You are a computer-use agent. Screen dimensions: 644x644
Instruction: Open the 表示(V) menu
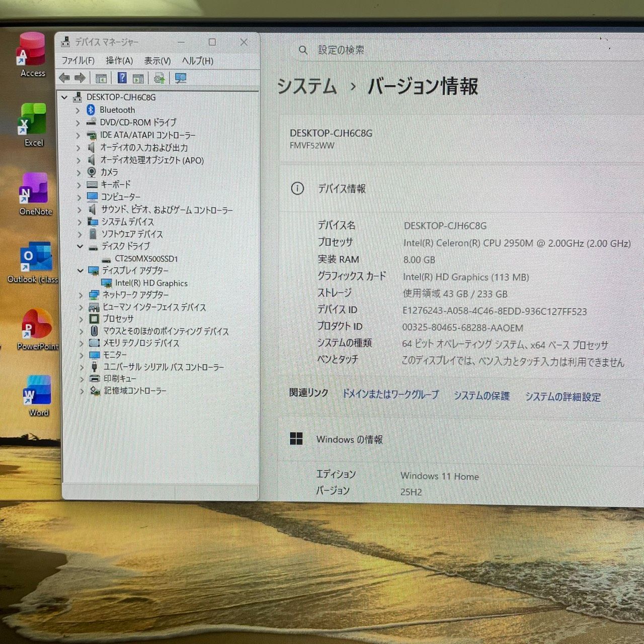point(157,60)
